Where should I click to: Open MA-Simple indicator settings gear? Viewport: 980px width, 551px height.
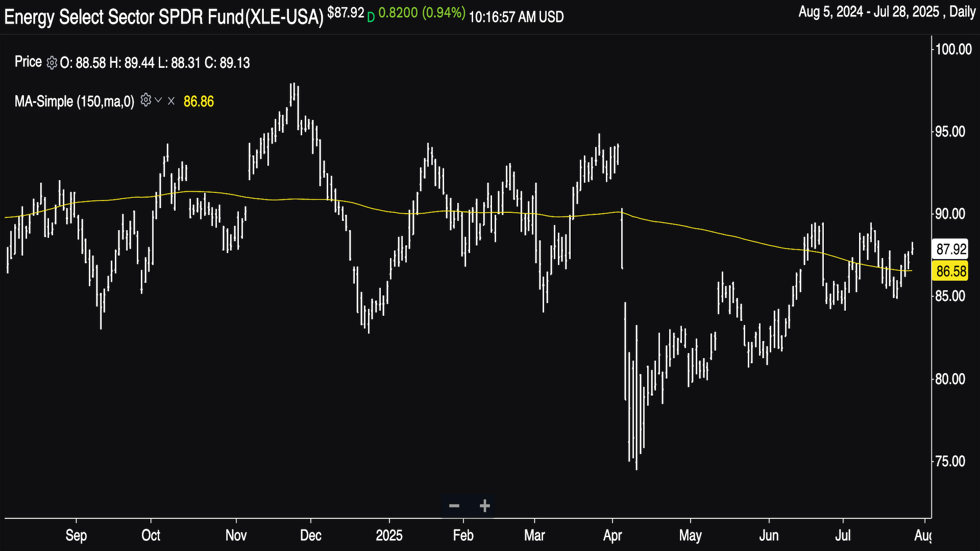[146, 100]
